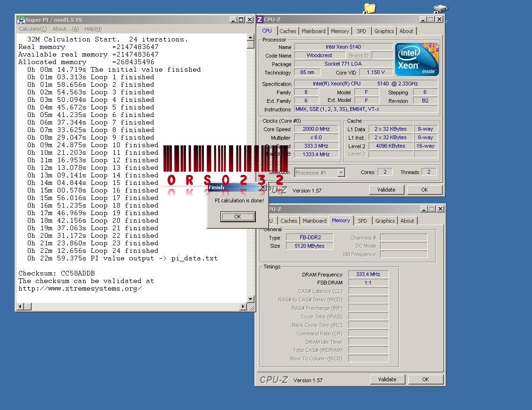Image resolution: width=532 pixels, height=410 pixels.
Task: Close the lower CPU-Z Memory window
Action: click(440, 209)
